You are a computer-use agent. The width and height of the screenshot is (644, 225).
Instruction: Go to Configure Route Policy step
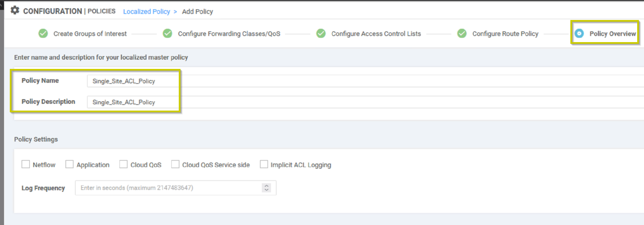click(505, 34)
